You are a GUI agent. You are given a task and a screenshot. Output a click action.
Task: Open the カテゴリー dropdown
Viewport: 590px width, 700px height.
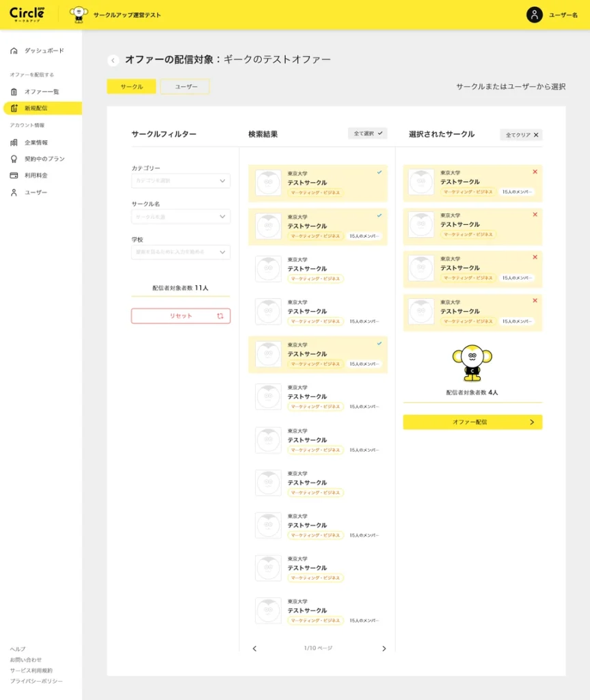click(x=180, y=180)
